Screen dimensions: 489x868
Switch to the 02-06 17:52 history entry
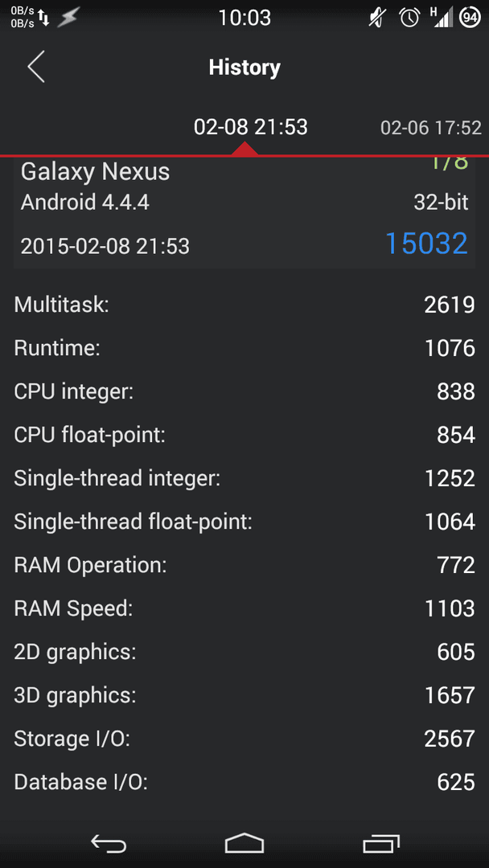click(x=431, y=129)
